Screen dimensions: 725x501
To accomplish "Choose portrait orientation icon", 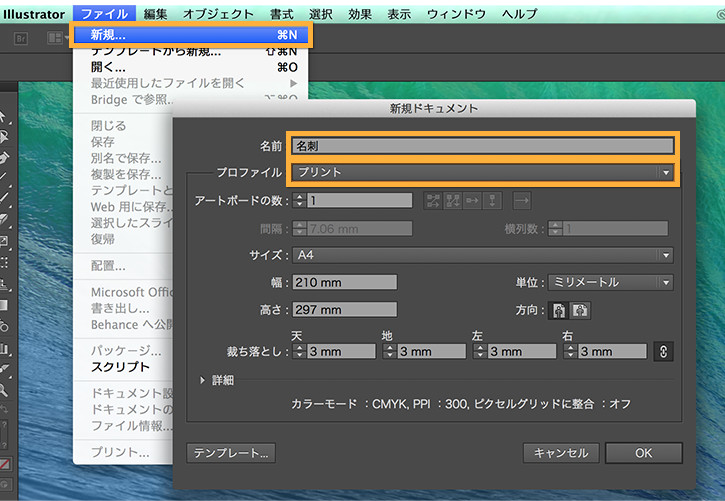I will coord(559,310).
